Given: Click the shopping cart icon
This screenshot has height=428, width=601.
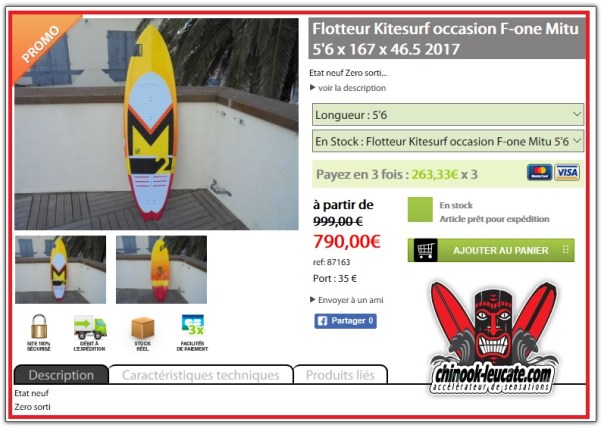Looking at the screenshot, I should click(425, 251).
